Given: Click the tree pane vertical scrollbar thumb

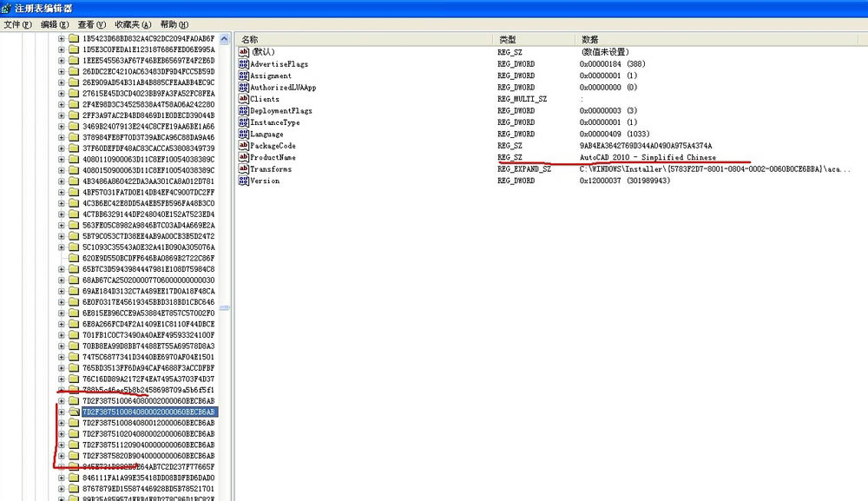Looking at the screenshot, I should coord(224,307).
